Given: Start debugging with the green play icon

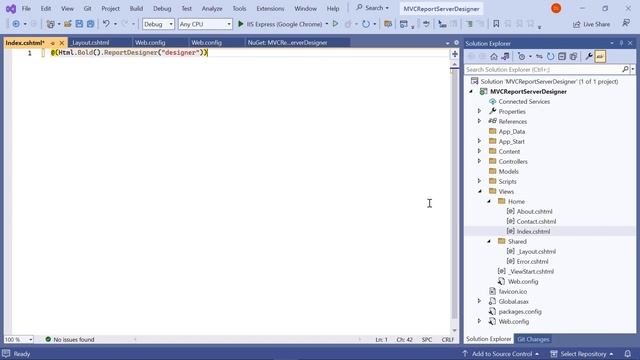Looking at the screenshot, I should [241, 24].
